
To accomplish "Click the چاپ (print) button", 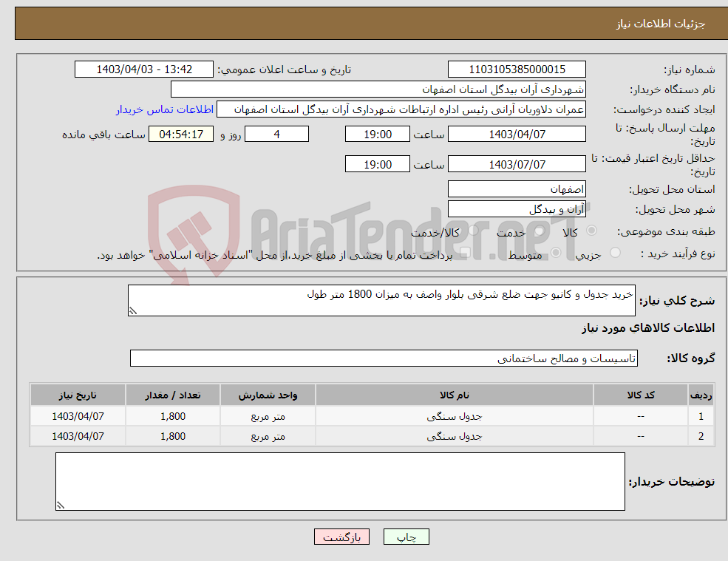I will click(x=406, y=537).
